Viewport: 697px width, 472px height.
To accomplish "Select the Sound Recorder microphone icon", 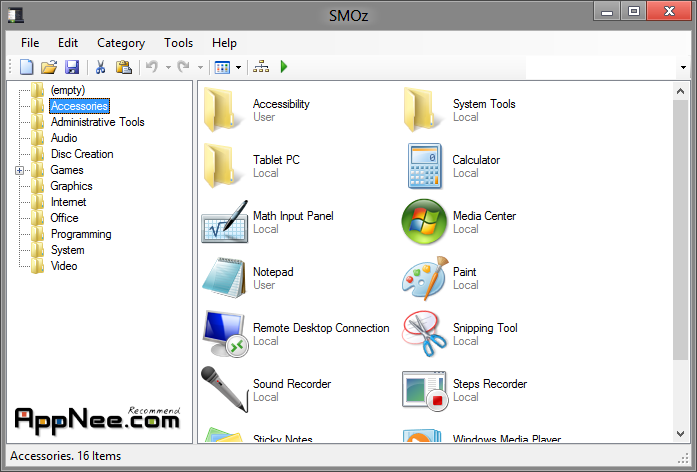I will pos(224,389).
